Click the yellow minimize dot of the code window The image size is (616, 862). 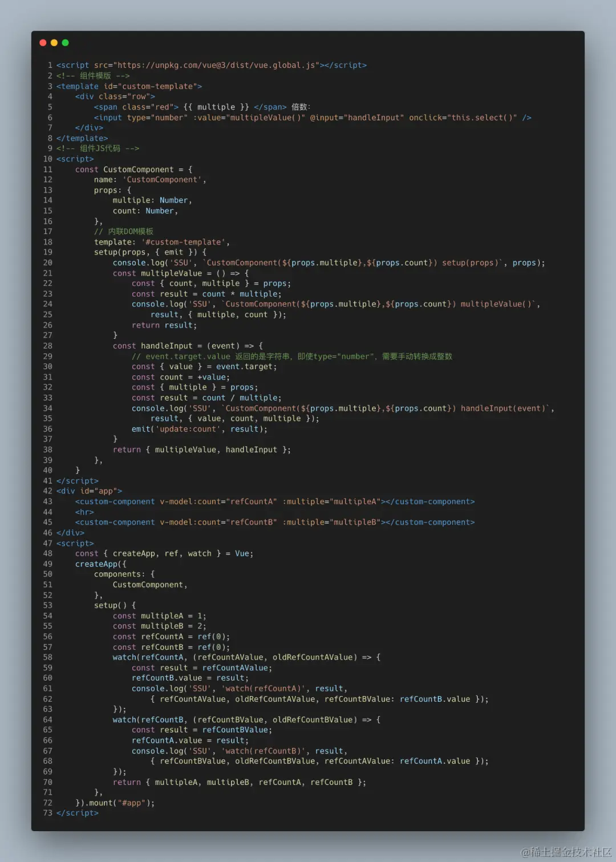(x=54, y=43)
